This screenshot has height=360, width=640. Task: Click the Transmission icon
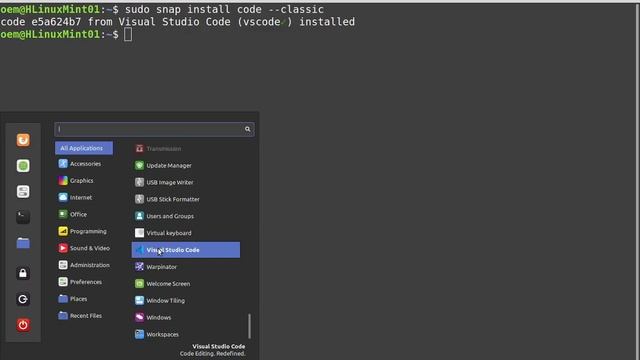(x=139, y=149)
